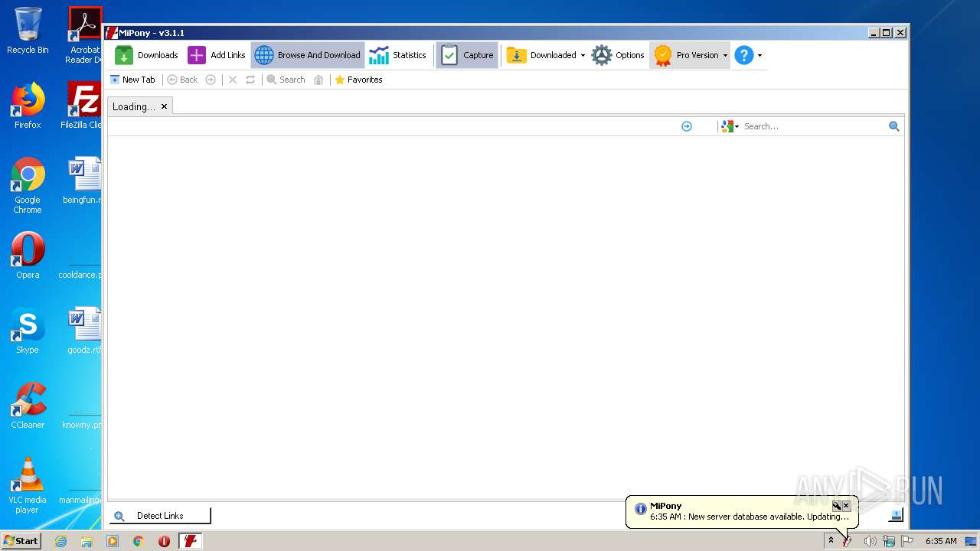The height and width of the screenshot is (551, 980).
Task: Close the MiPony balloon notification
Action: tap(846, 506)
